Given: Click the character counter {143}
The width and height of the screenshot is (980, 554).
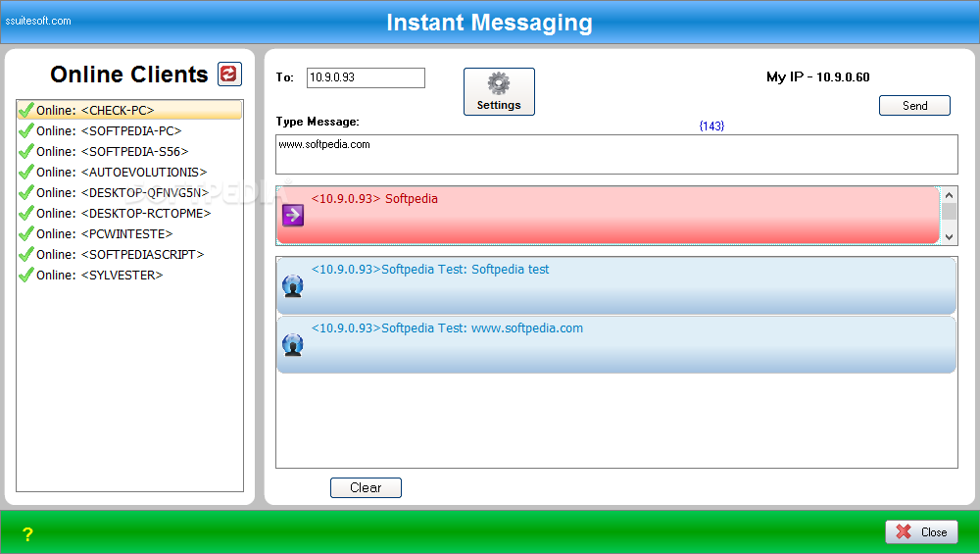Looking at the screenshot, I should point(711,126).
